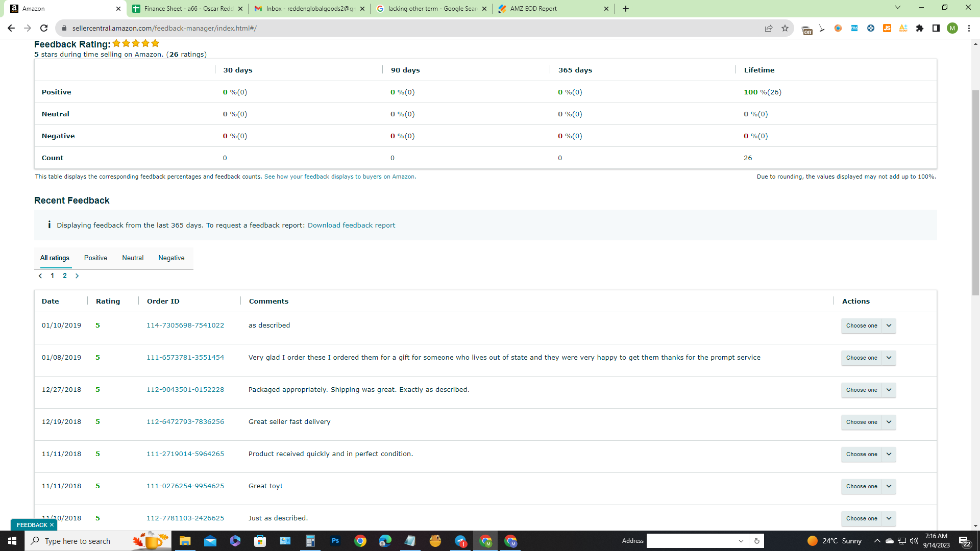This screenshot has width=980, height=551.
Task: Open order 112-9043501-0152228 link
Action: point(185,390)
